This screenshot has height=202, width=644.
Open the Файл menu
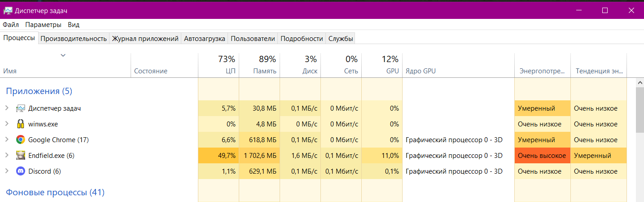click(x=11, y=25)
